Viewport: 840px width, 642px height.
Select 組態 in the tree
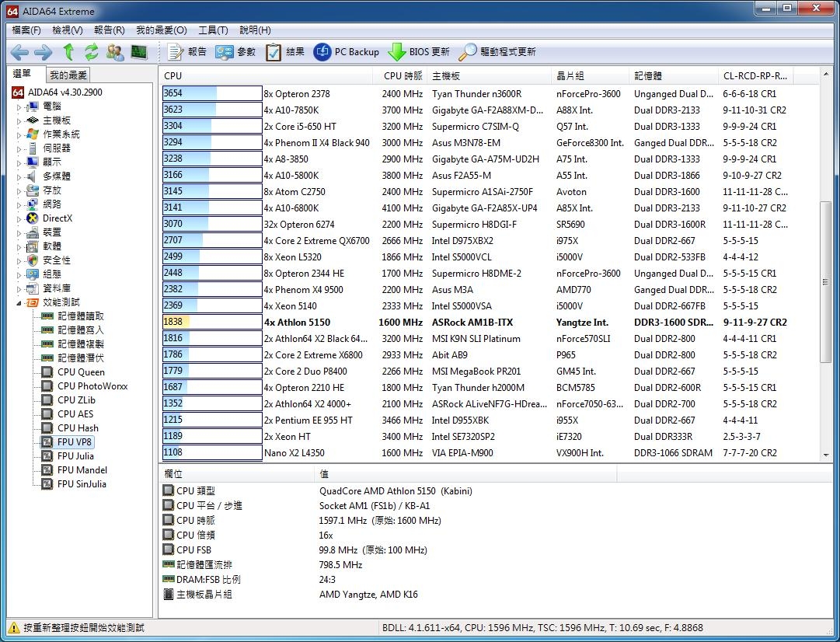click(52, 274)
